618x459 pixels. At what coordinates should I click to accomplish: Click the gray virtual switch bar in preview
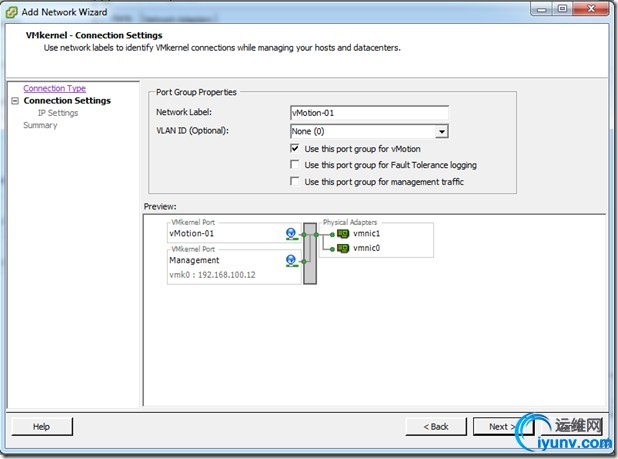pos(310,253)
